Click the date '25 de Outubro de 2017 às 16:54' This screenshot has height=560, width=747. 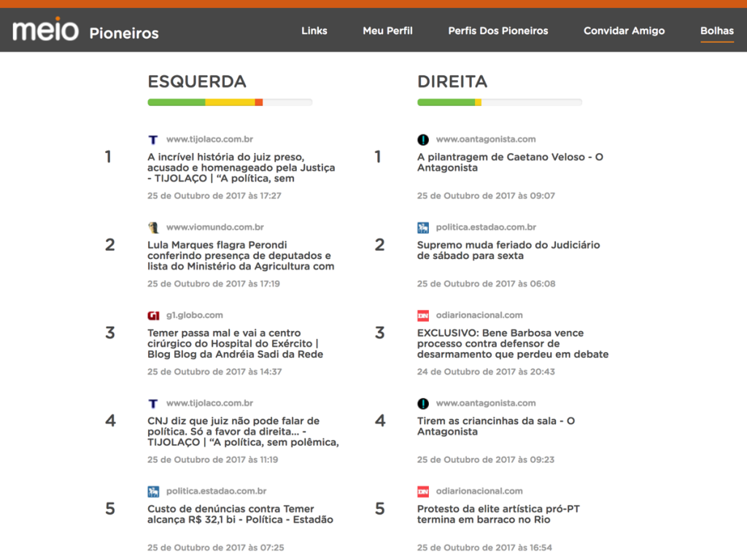coord(484,548)
